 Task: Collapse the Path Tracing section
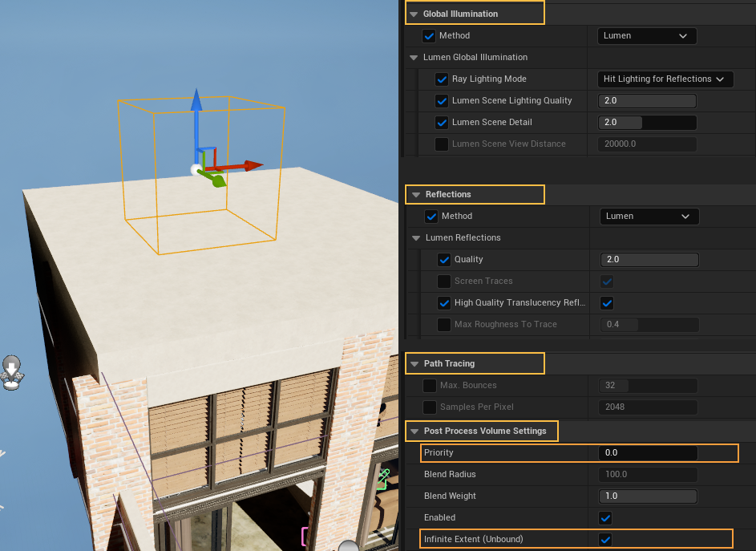414,364
